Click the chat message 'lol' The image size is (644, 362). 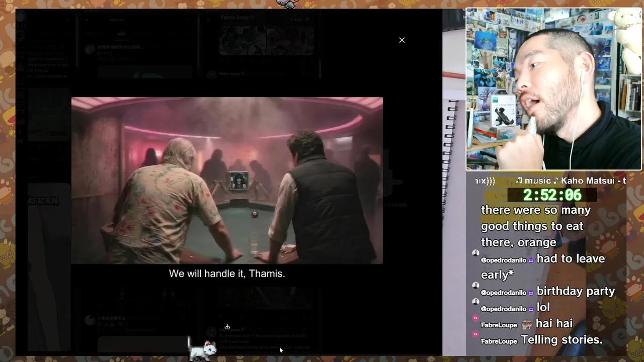point(543,307)
